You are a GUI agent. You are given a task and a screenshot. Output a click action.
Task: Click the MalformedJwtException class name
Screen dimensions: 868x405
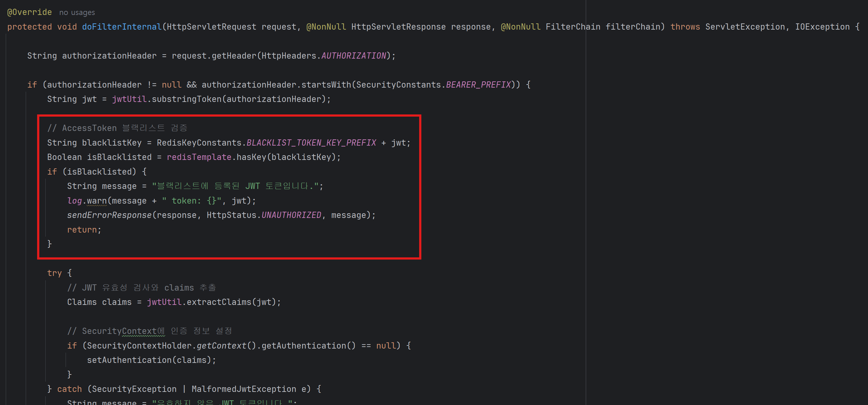point(244,389)
